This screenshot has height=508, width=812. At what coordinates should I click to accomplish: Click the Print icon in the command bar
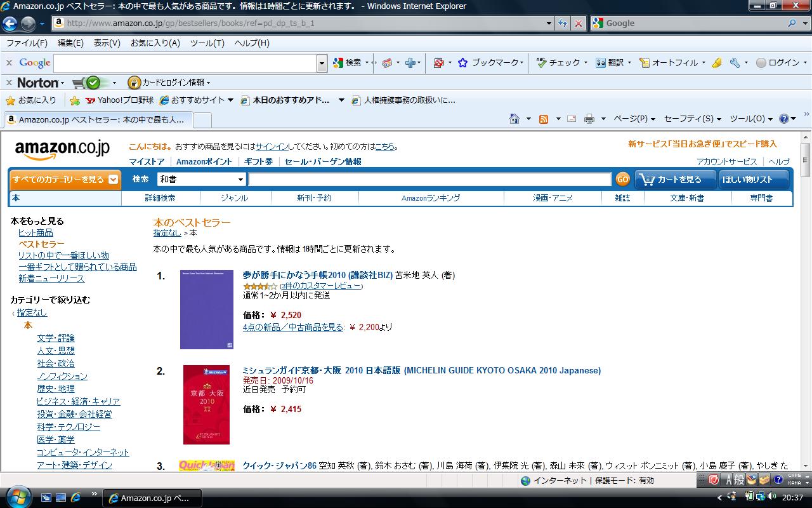click(589, 119)
